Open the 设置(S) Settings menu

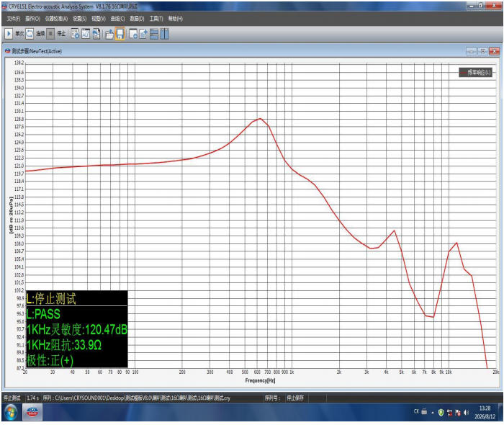(79, 19)
